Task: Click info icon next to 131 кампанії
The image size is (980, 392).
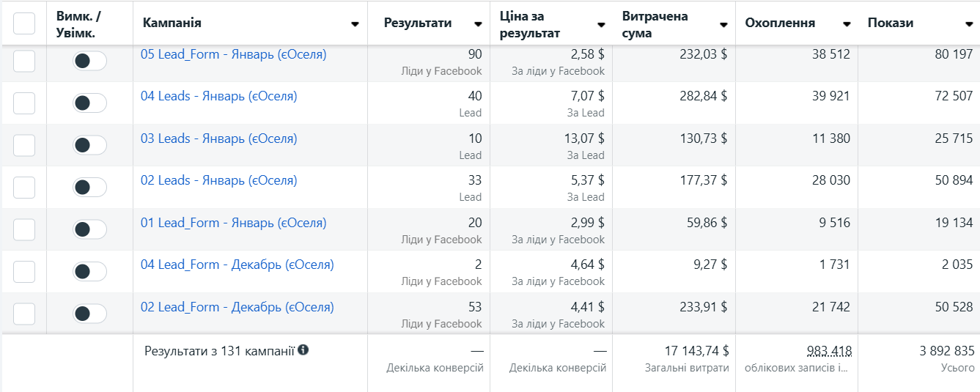Action: pos(303,350)
